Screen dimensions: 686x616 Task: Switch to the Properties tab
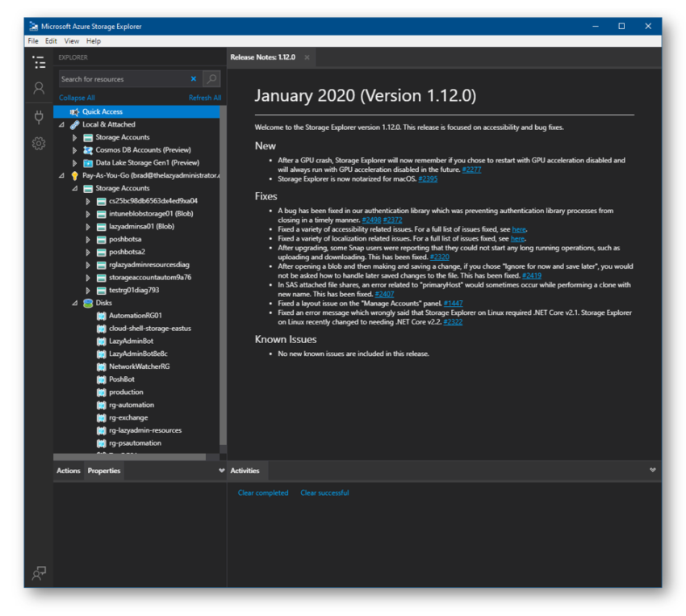point(103,471)
